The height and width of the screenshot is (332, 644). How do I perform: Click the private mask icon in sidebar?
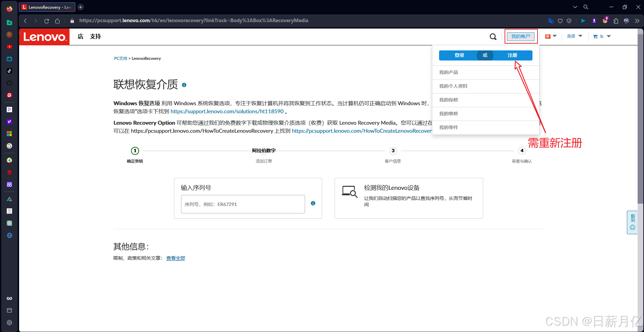point(9,298)
